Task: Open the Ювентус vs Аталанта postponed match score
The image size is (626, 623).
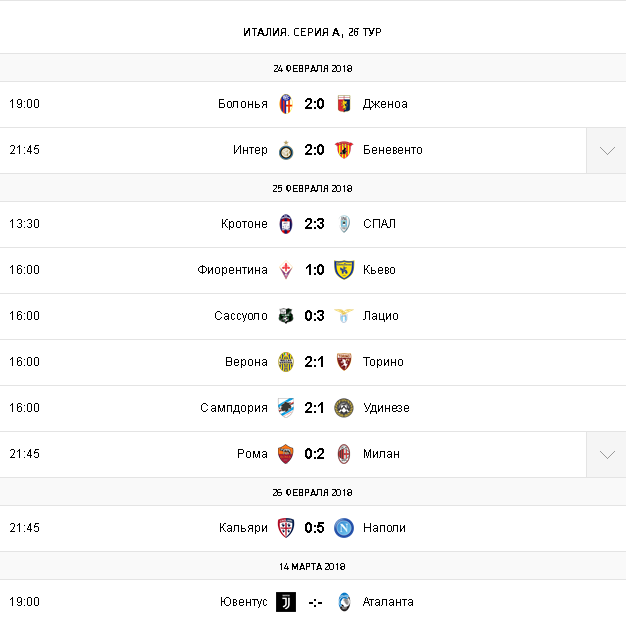Action: [315, 602]
